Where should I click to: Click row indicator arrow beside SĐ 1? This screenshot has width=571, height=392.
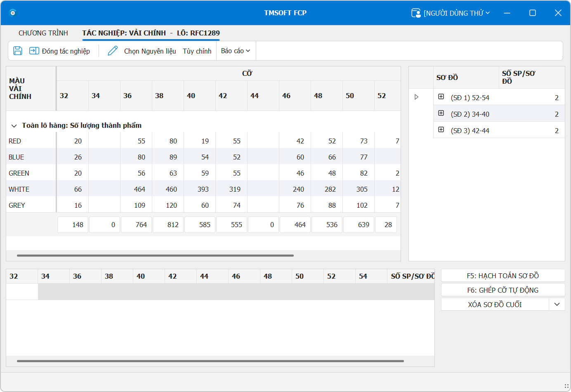[x=416, y=97]
